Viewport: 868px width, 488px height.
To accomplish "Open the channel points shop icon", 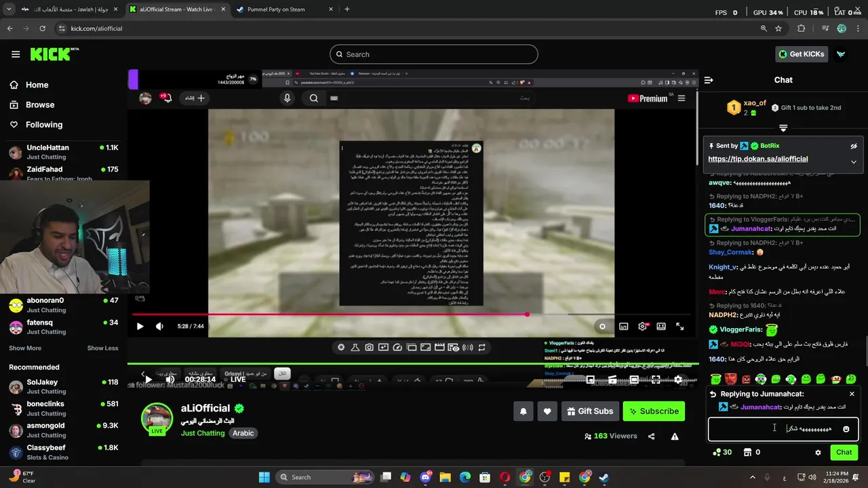I will point(747,452).
